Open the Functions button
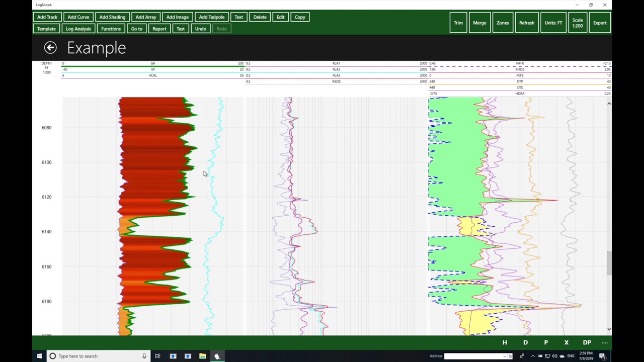Screen dimensions: 644x362 [x=111, y=29]
